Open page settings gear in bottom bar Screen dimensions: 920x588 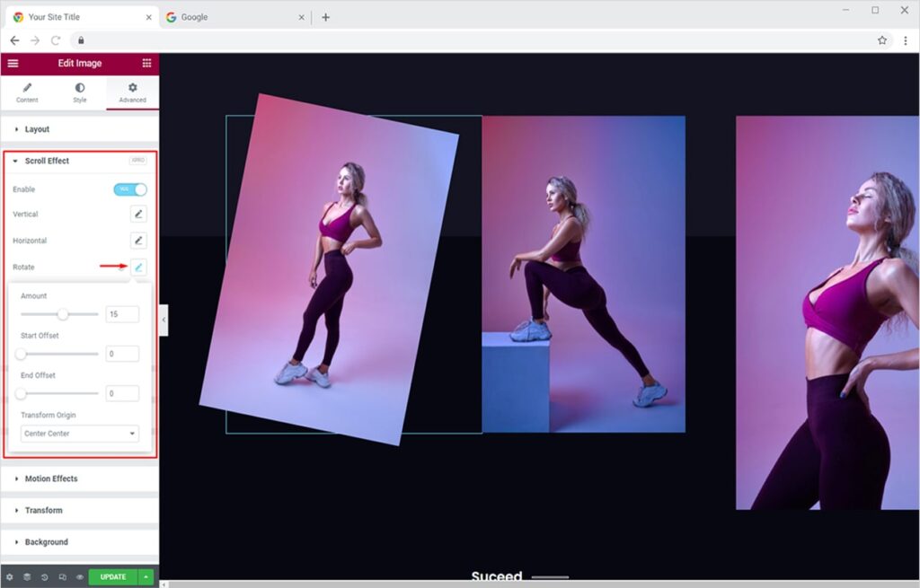click(x=10, y=577)
